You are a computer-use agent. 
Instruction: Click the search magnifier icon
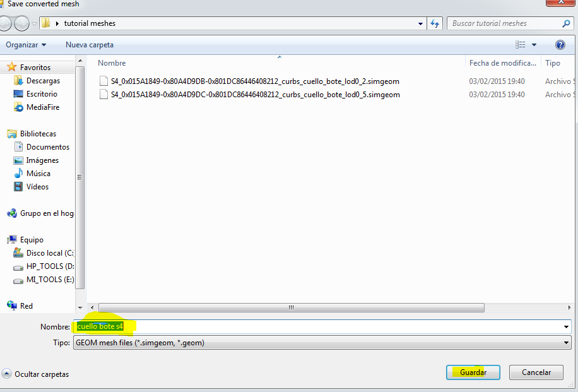[566, 24]
